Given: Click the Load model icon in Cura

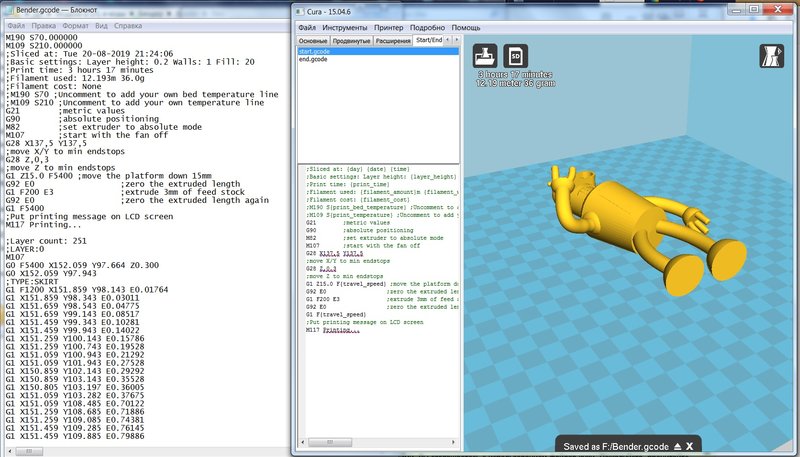Looking at the screenshot, I should 485,54.
